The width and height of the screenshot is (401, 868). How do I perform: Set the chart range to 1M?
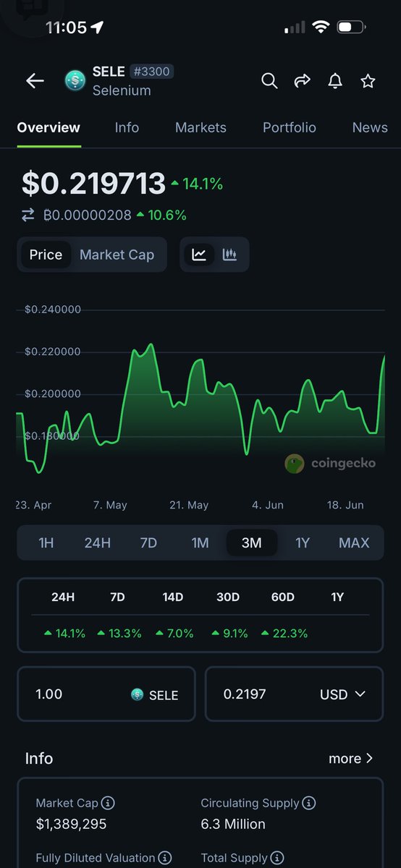point(200,542)
